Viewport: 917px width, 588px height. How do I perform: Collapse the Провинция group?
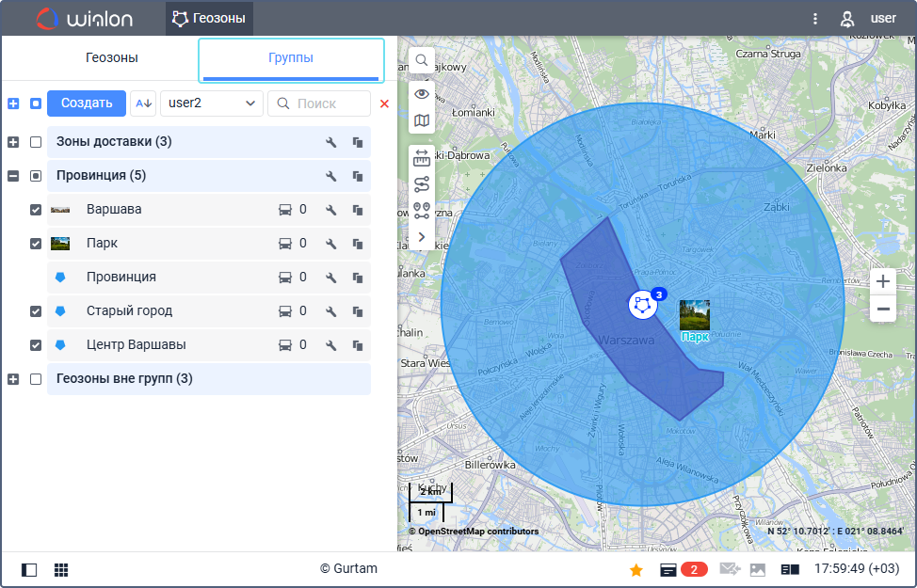pos(13,176)
